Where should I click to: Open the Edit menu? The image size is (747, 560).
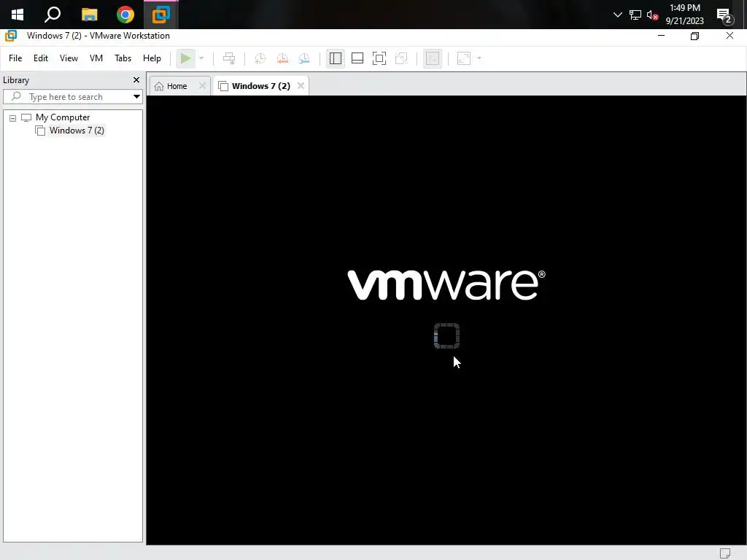coord(41,58)
